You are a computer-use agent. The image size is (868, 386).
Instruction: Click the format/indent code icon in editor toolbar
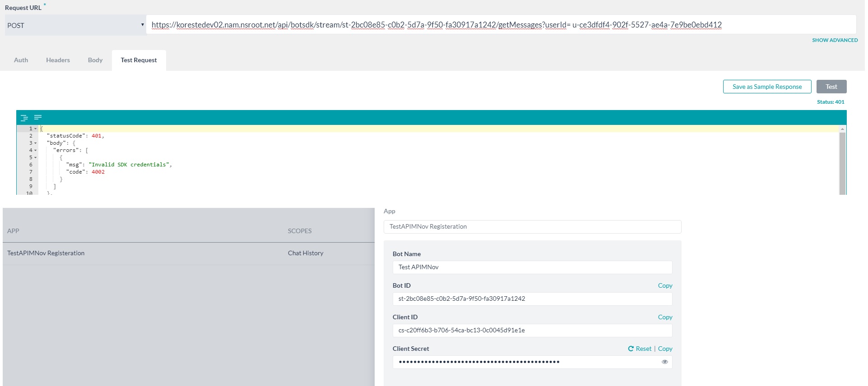(x=24, y=118)
